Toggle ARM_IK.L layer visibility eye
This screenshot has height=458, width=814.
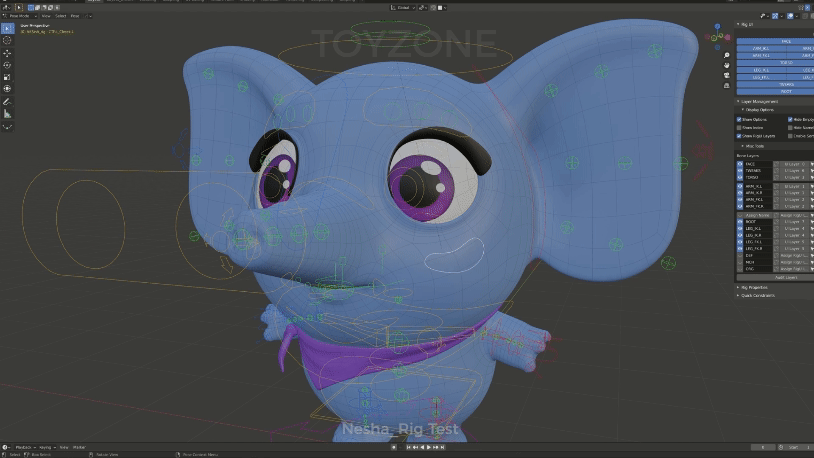pyautogui.click(x=740, y=186)
